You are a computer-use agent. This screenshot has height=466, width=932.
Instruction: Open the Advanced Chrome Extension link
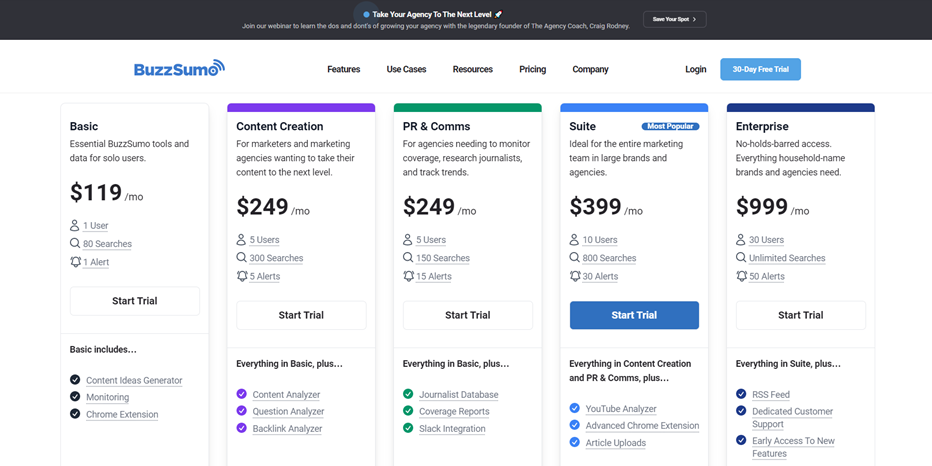643,426
